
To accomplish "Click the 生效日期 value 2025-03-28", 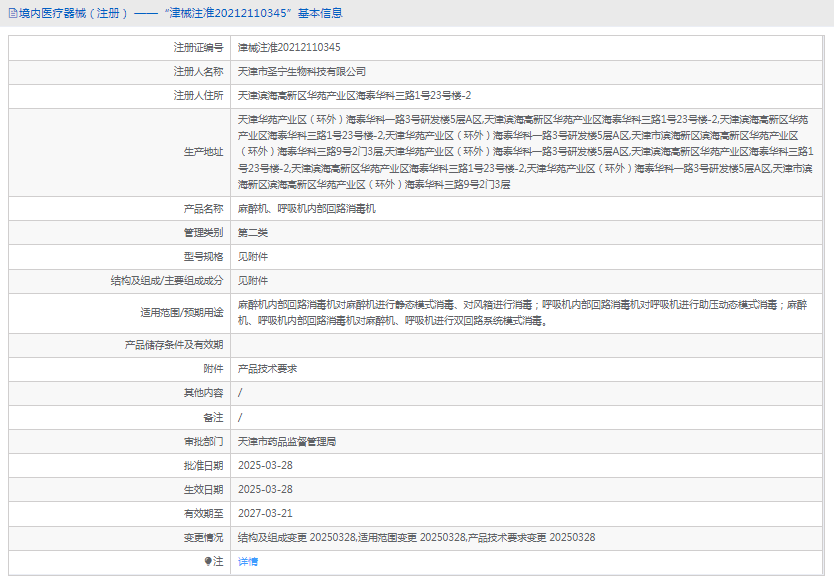I will (265, 489).
